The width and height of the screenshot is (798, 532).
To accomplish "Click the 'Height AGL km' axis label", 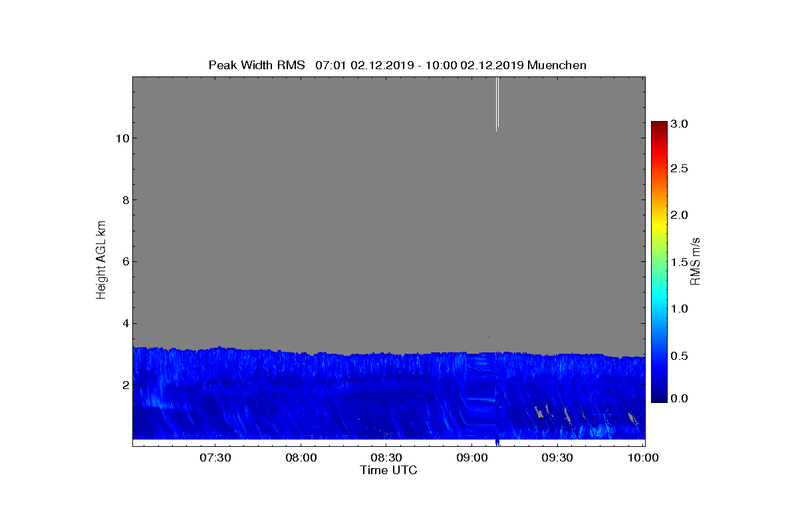I will tap(101, 261).
